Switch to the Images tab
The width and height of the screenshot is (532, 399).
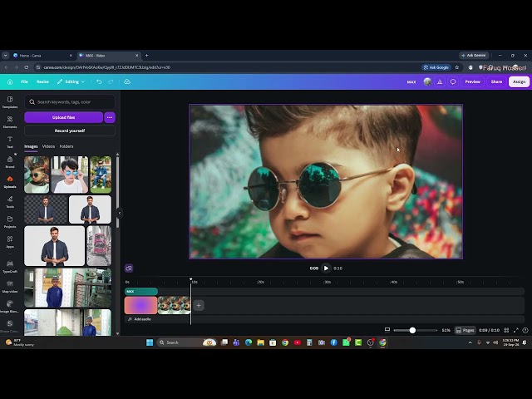pos(31,146)
